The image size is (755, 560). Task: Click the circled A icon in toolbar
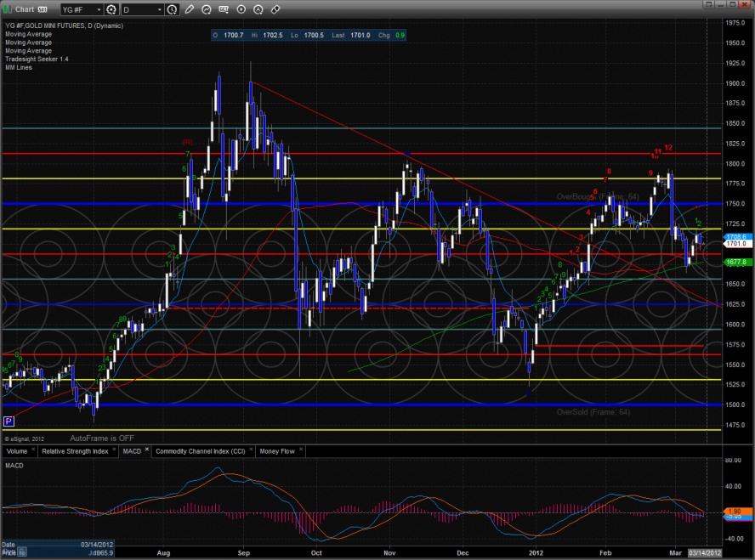(258, 10)
